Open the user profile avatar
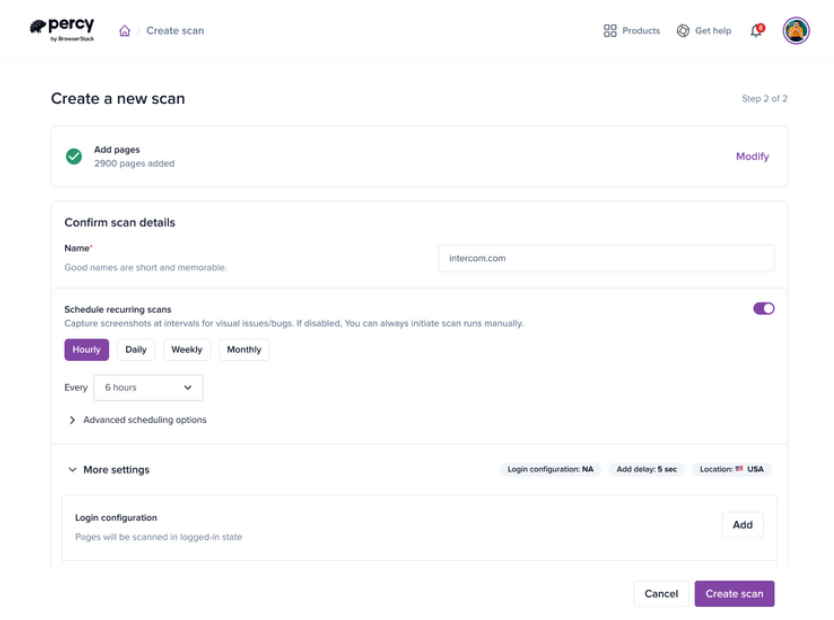Image resolution: width=834 pixels, height=620 pixels. pos(796,31)
